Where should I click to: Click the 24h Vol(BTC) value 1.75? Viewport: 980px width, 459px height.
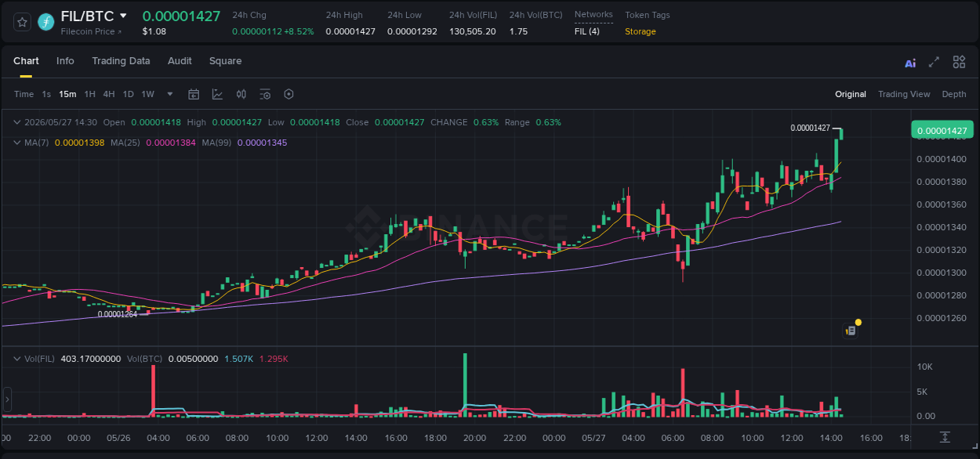(x=518, y=31)
